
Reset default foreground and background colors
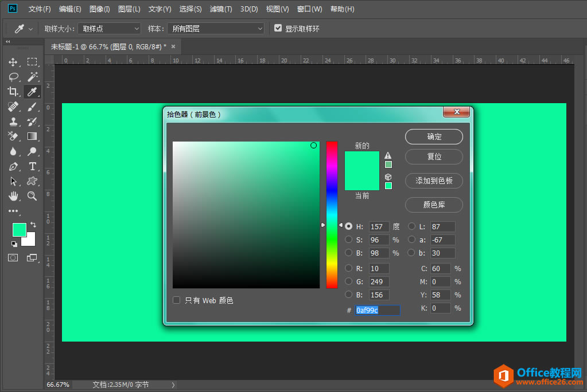(x=14, y=244)
